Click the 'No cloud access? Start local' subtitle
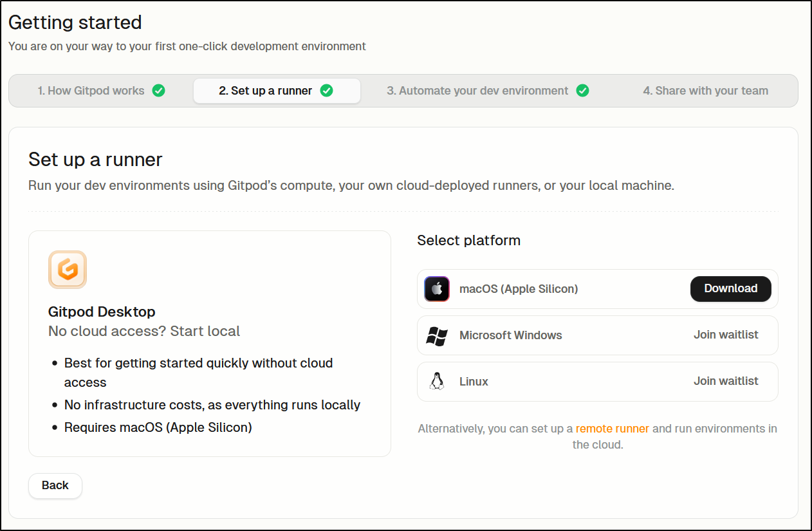 144,331
